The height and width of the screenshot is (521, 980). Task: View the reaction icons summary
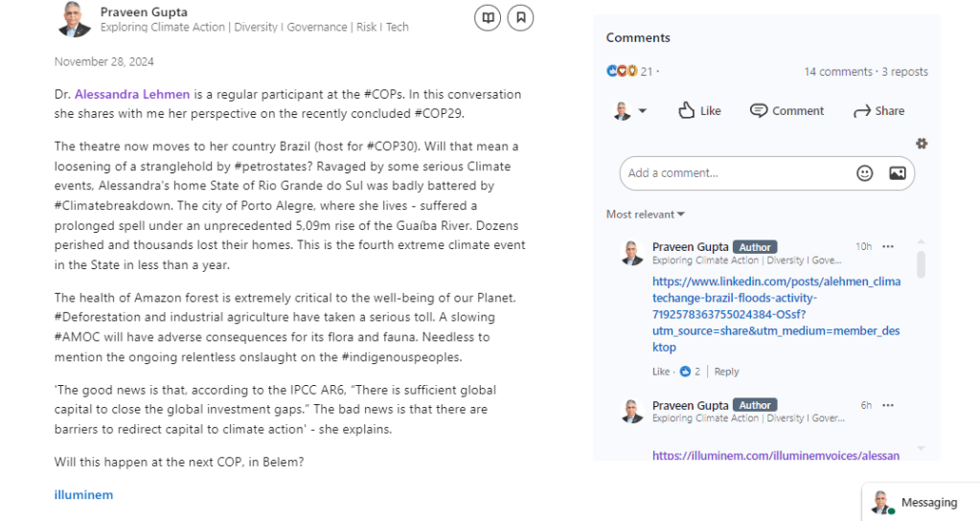tap(622, 71)
